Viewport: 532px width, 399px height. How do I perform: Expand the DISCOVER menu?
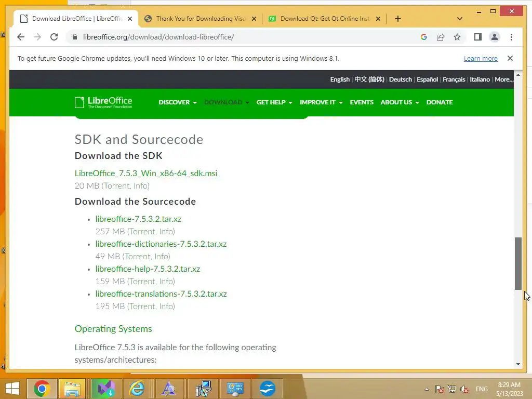(x=178, y=102)
